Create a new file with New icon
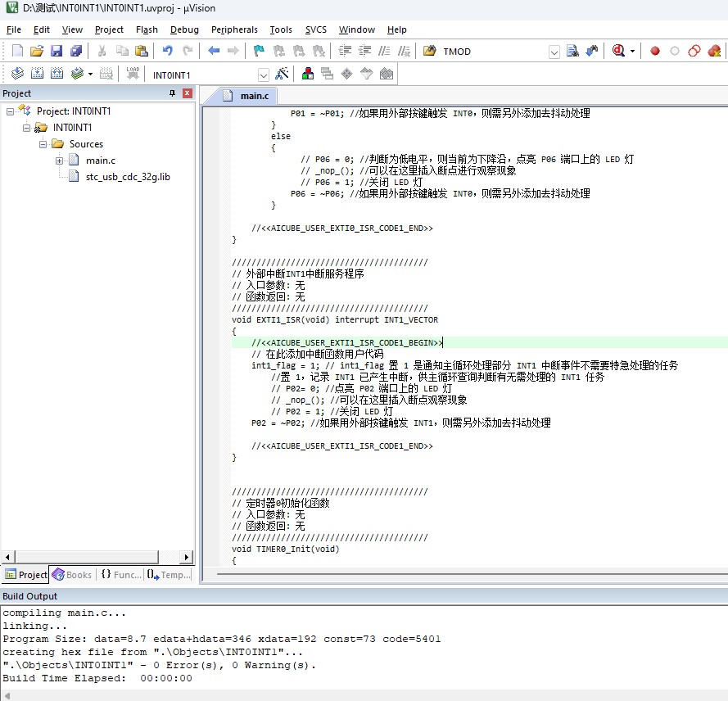728x701 pixels. 17,51
